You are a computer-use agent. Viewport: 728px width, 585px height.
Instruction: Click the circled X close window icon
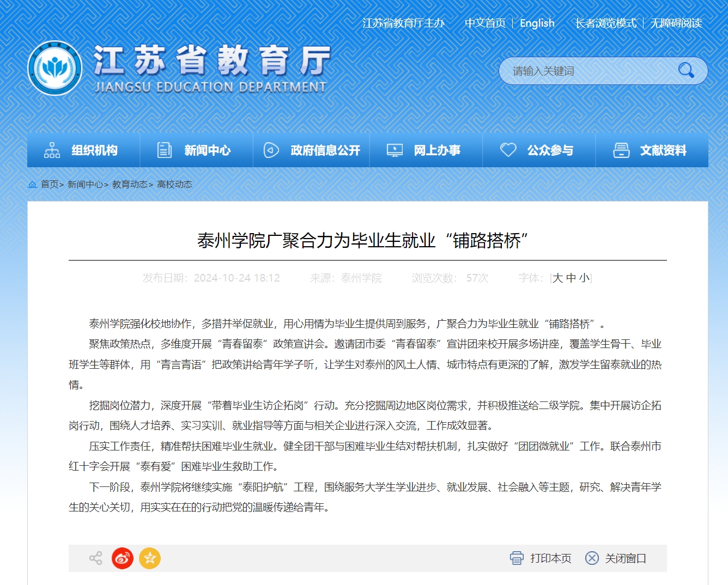(x=592, y=558)
